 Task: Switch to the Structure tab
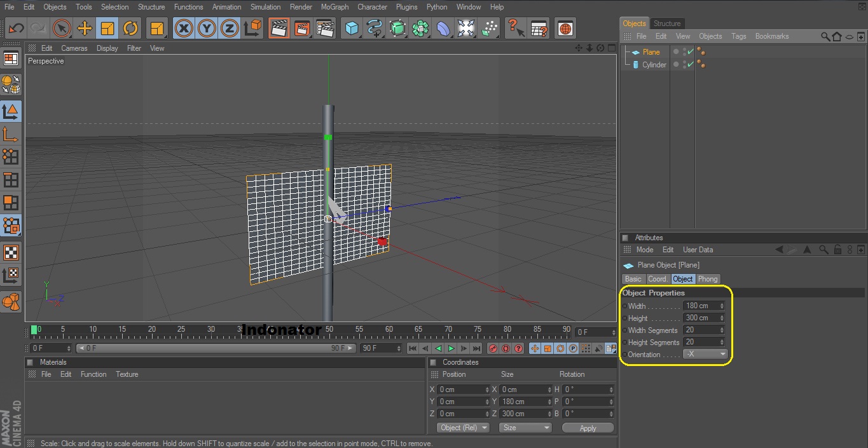[667, 24]
